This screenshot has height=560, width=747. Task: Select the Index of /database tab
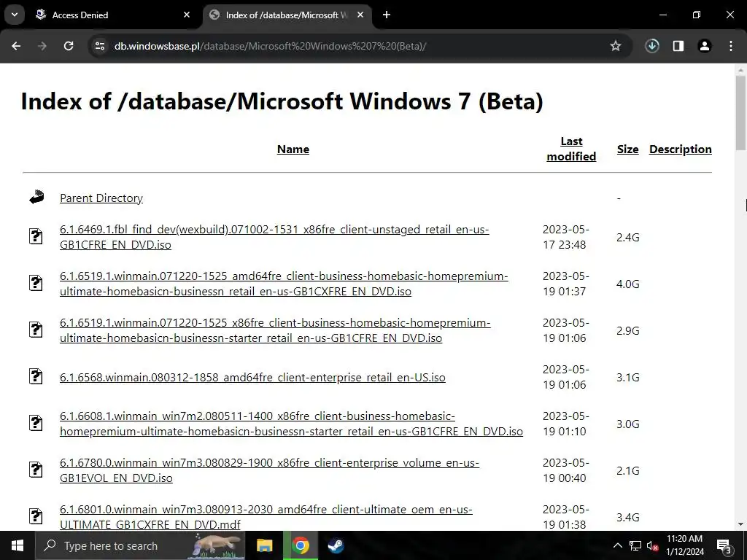[286, 15]
